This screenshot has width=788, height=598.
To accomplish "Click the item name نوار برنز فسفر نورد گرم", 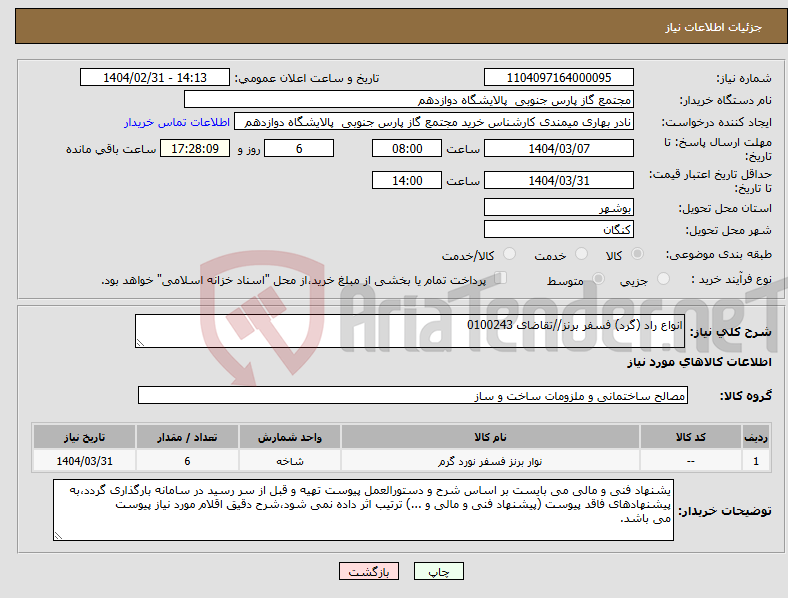I will point(490,461).
